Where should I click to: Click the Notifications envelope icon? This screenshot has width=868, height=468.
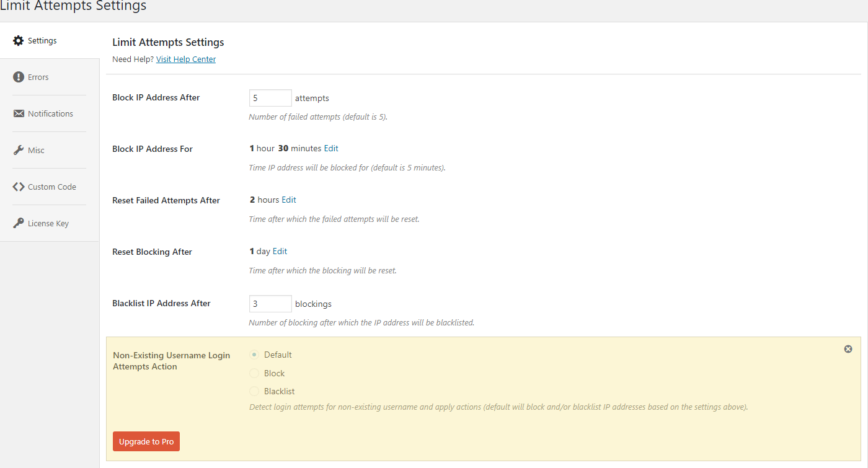pos(19,114)
